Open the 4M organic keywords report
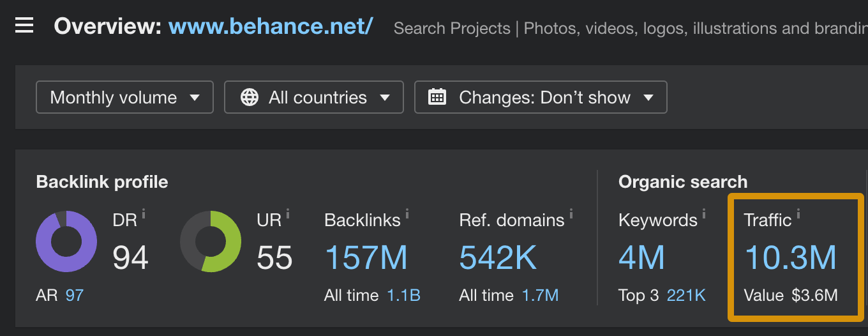 [641, 257]
